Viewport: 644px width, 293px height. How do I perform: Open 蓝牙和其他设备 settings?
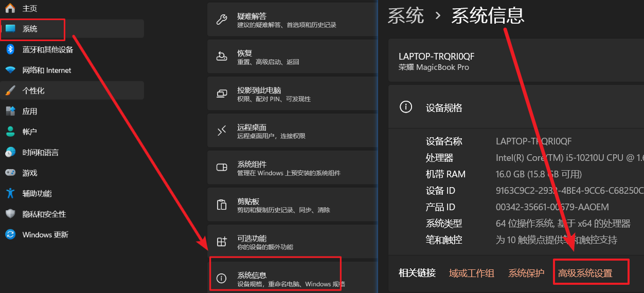pos(72,49)
